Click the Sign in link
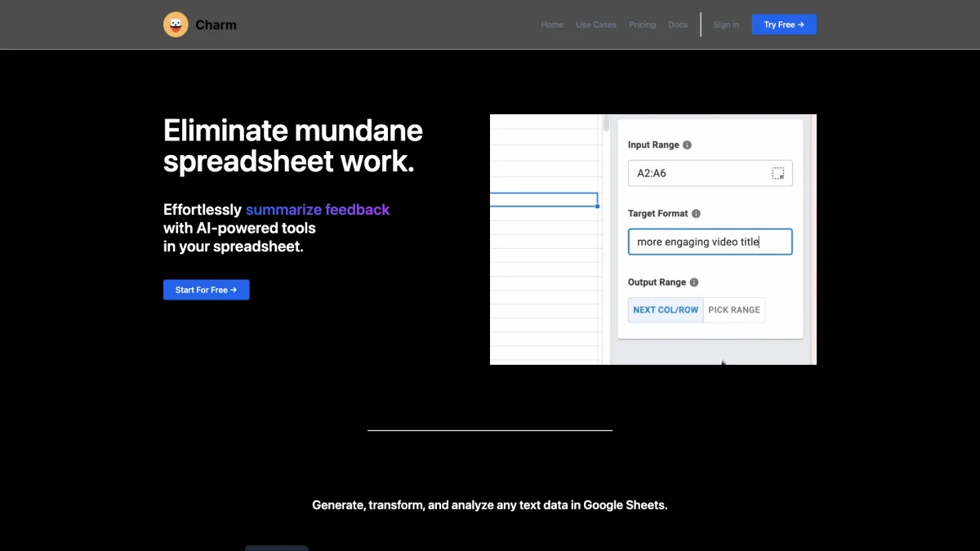Image resolution: width=980 pixels, height=551 pixels. [726, 24]
